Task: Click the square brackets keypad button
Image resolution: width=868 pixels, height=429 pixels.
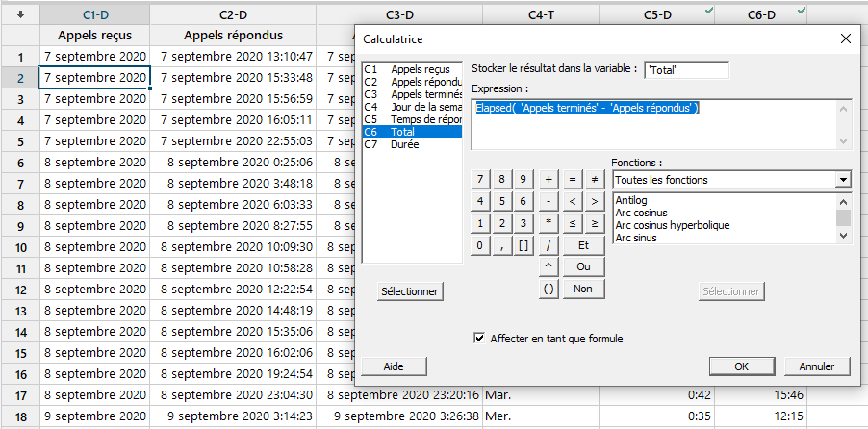Action: pyautogui.click(x=523, y=246)
